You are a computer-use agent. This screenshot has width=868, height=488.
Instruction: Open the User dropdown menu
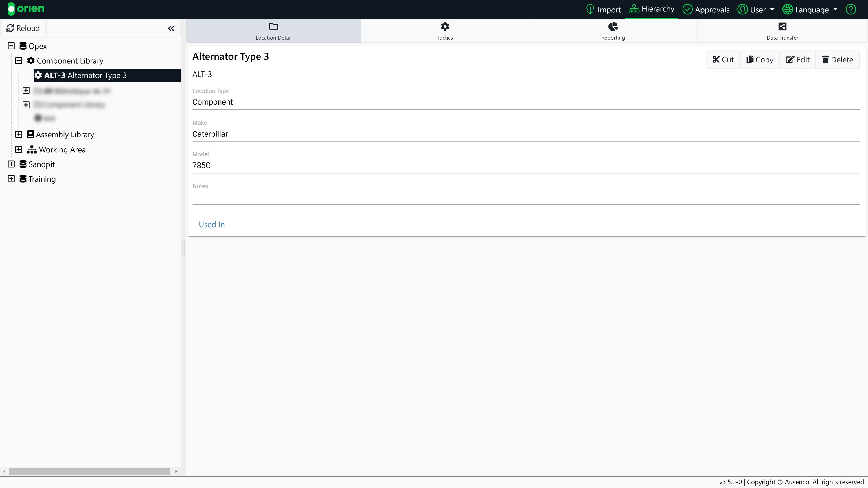pos(756,10)
